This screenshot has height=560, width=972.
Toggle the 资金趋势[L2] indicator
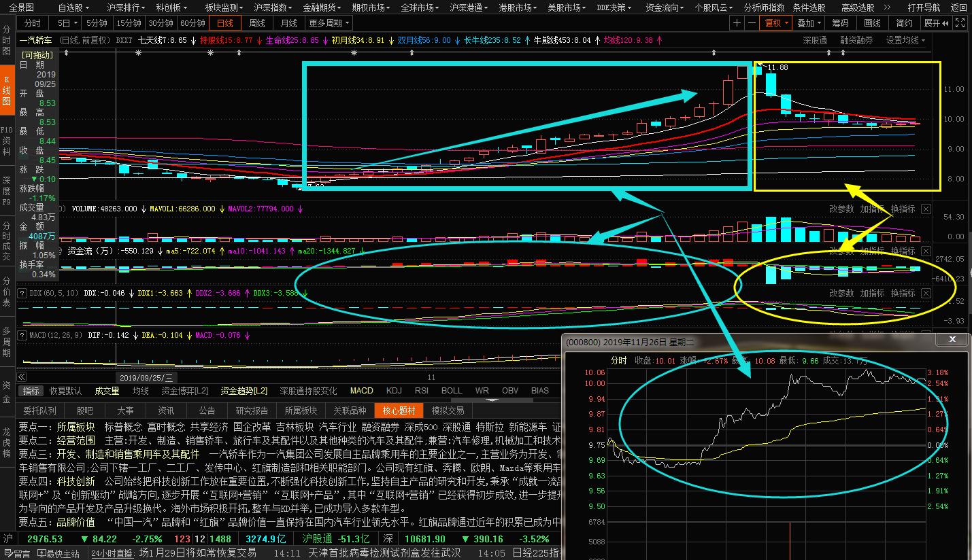coord(244,391)
